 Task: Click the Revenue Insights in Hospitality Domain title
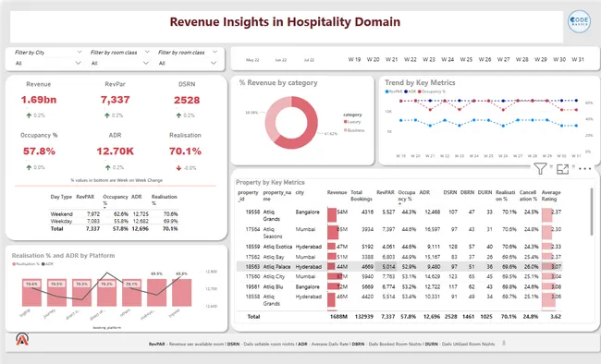(285, 22)
